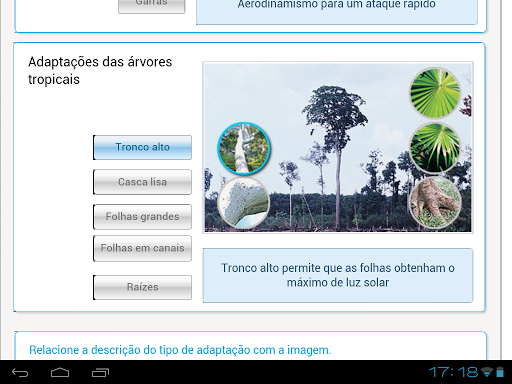This screenshot has width=512, height=384.
Task: Tap the Relacione a descrição instruction text
Action: coord(180,350)
